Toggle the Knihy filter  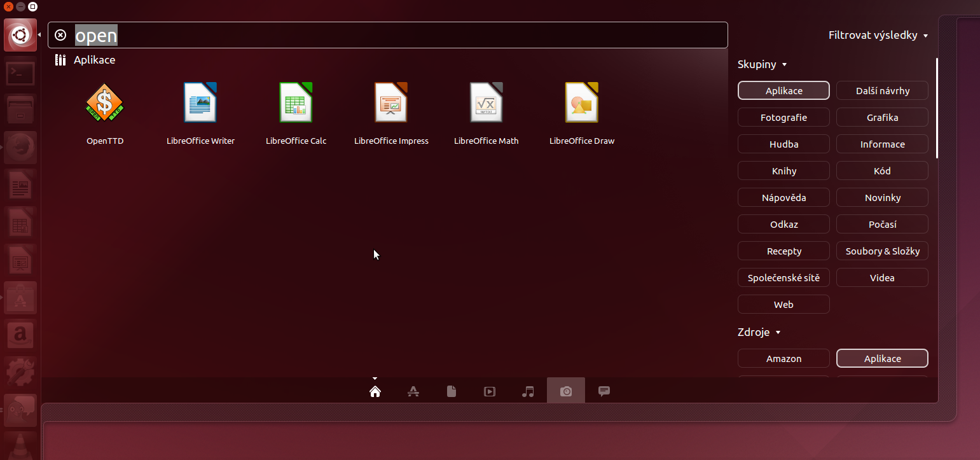pos(783,171)
